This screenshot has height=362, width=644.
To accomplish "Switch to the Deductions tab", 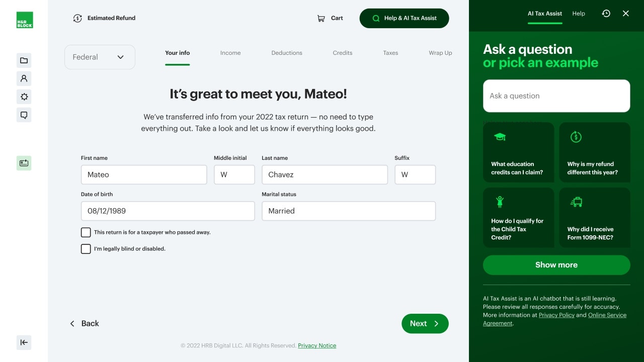I will [287, 53].
